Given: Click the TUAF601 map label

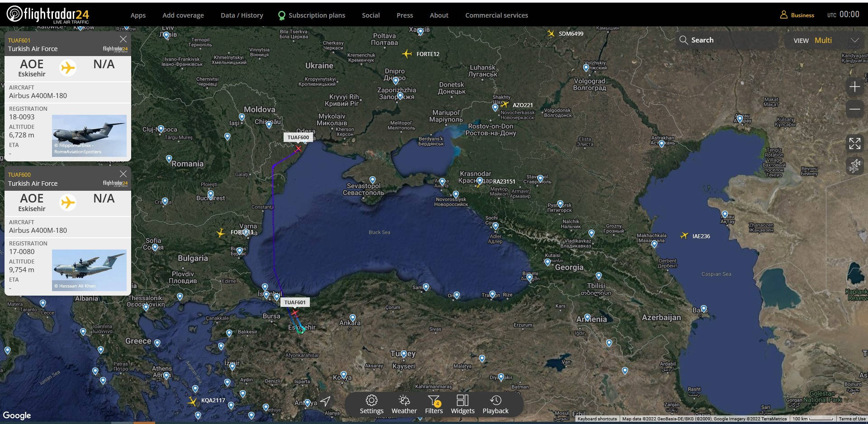Looking at the screenshot, I should point(295,302).
